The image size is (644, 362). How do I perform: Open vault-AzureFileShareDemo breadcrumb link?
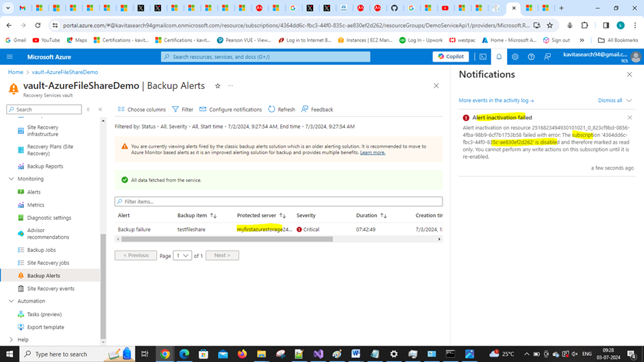[x=65, y=72]
